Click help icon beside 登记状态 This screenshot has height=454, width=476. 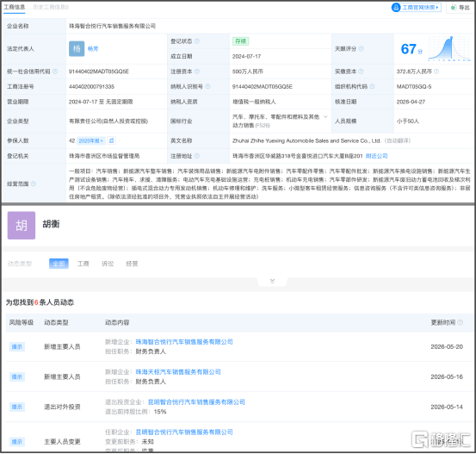(197, 41)
